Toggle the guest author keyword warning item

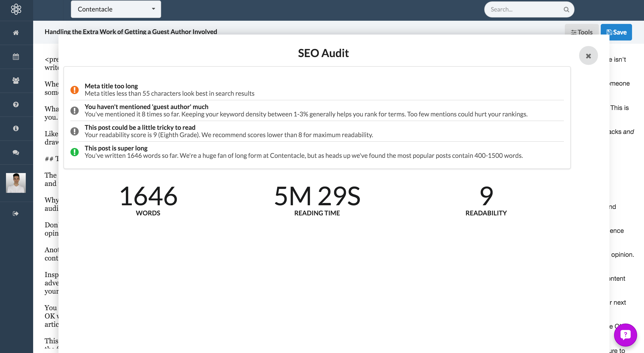[317, 110]
